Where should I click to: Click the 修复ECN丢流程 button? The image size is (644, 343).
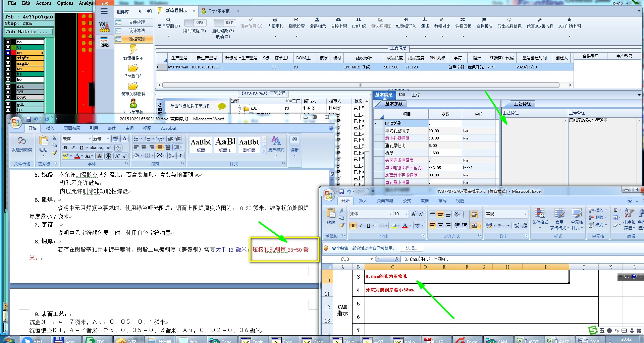coord(540,23)
